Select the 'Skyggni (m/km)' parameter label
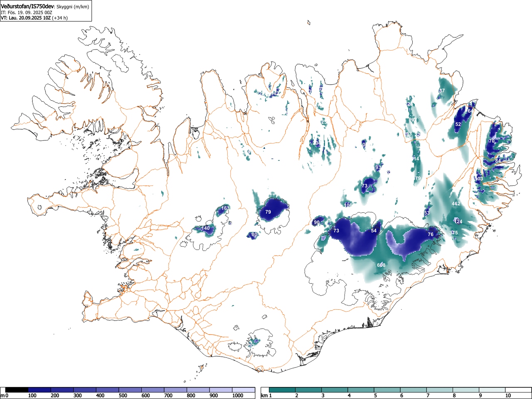 73,7
